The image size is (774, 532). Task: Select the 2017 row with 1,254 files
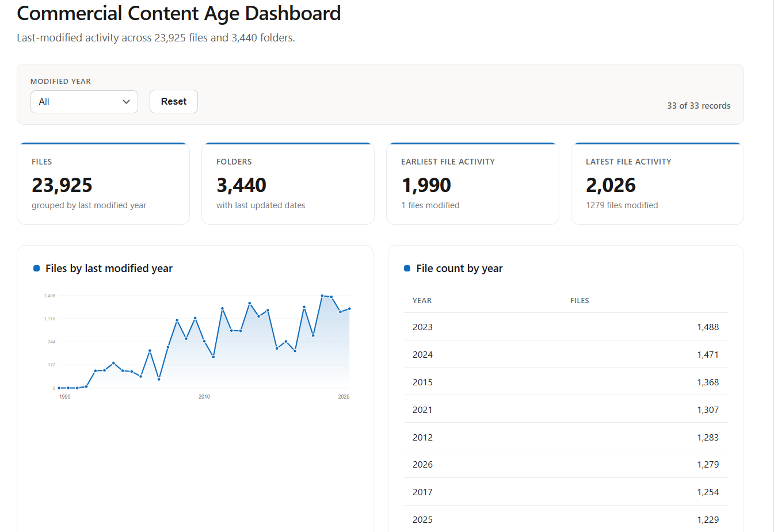pyautogui.click(x=566, y=492)
